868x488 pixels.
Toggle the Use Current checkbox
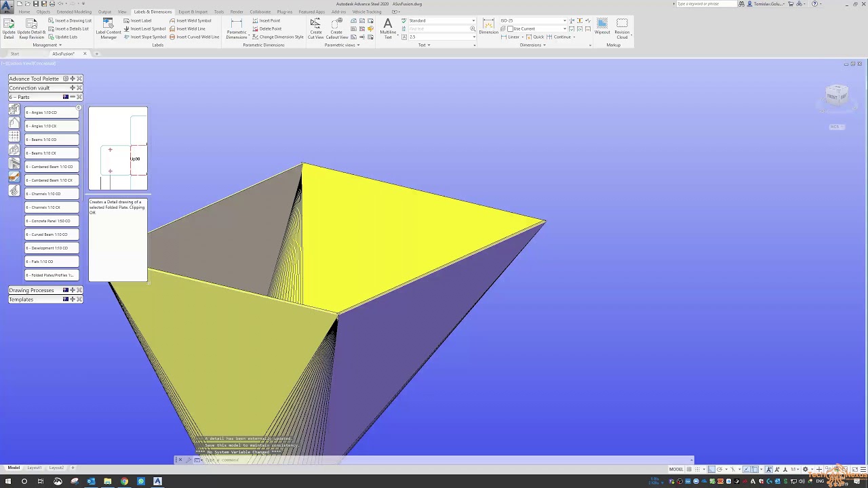click(510, 28)
